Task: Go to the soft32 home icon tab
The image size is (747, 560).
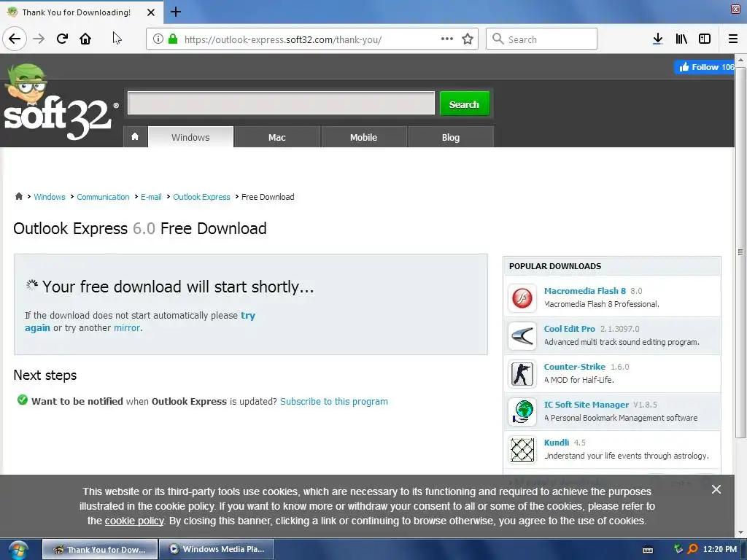Action: pos(135,137)
